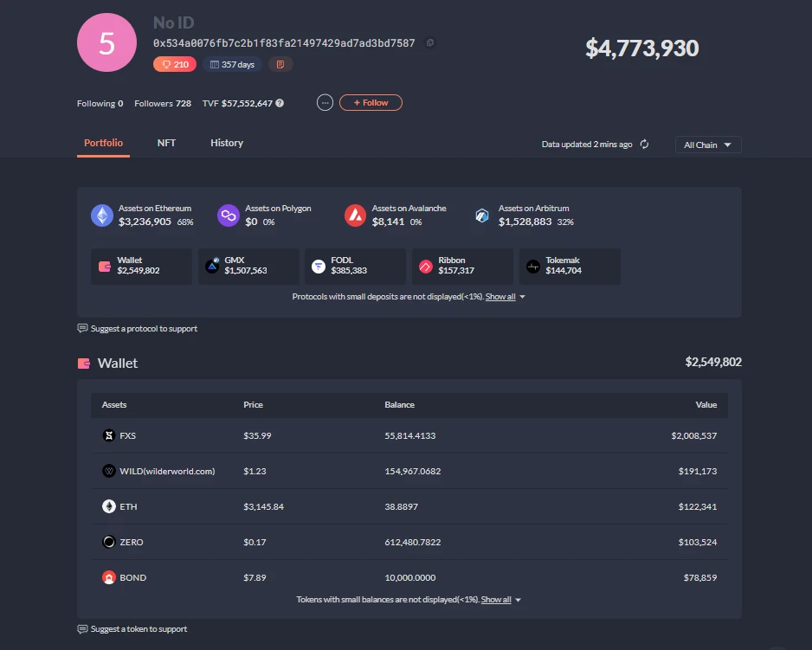This screenshot has height=650, width=812.
Task: Click the 210 trophy badge
Action: 175,64
